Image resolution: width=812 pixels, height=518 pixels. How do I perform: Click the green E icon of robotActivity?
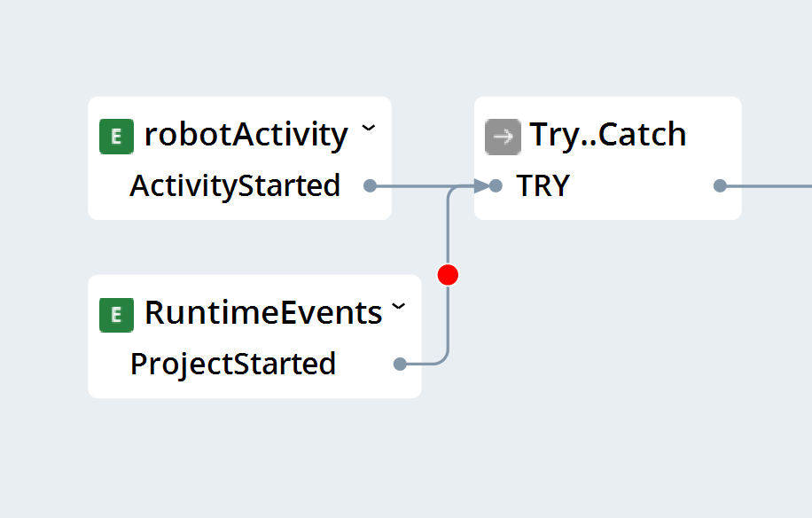click(116, 137)
